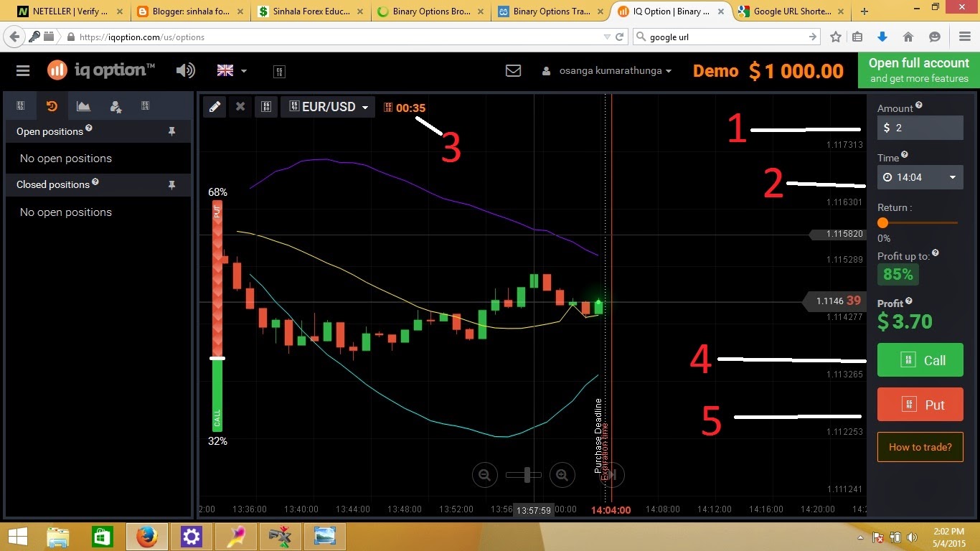Open File Explorer from the taskbar
The image size is (980, 551).
(x=58, y=537)
